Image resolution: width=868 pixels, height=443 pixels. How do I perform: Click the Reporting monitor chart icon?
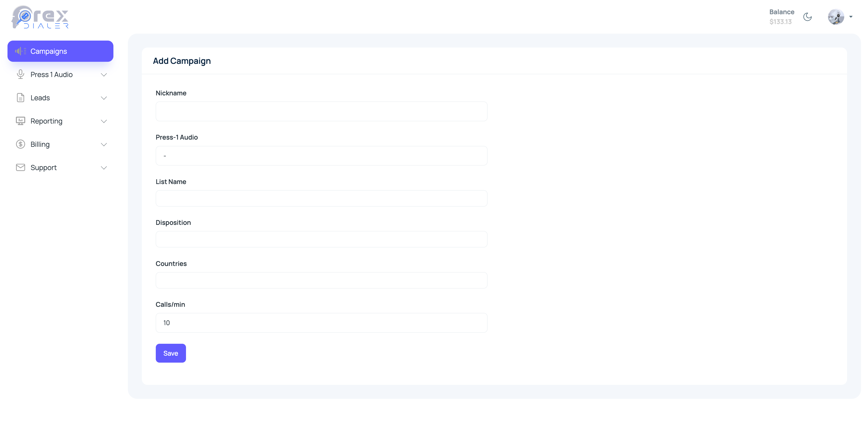(x=20, y=121)
